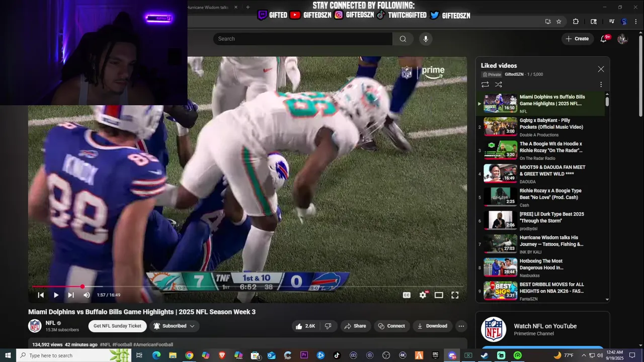The width and height of the screenshot is (644, 362).
Task: Shuffle the Liked videos playlist
Action: [499, 84]
